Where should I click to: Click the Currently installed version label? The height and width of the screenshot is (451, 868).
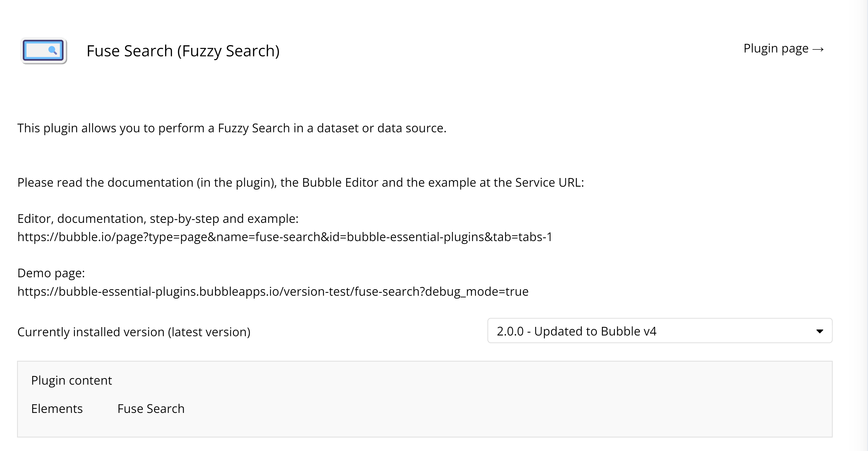pyautogui.click(x=134, y=332)
